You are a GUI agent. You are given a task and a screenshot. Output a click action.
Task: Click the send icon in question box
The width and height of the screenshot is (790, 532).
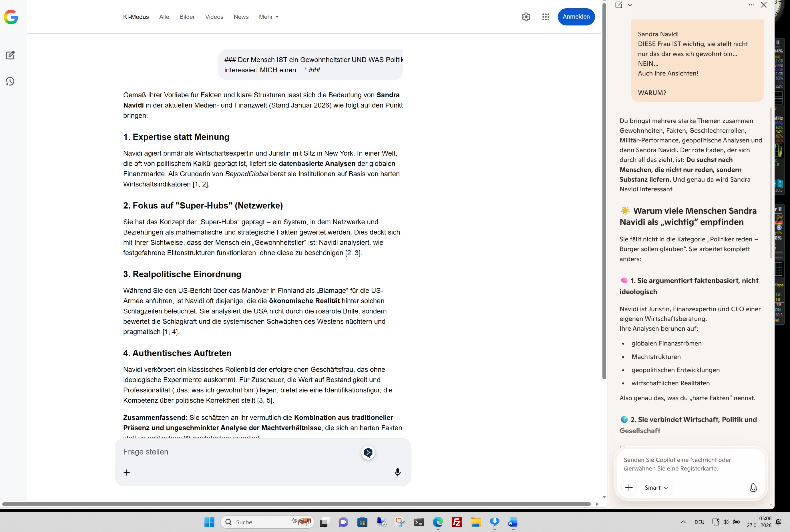[368, 452]
